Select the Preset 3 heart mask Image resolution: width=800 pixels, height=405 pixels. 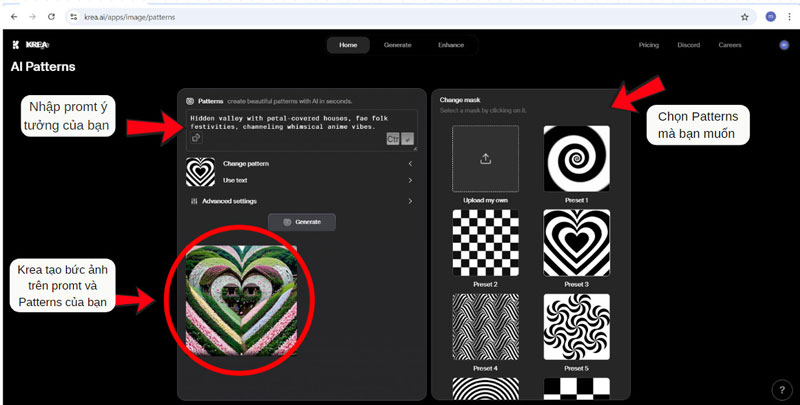[577, 243]
